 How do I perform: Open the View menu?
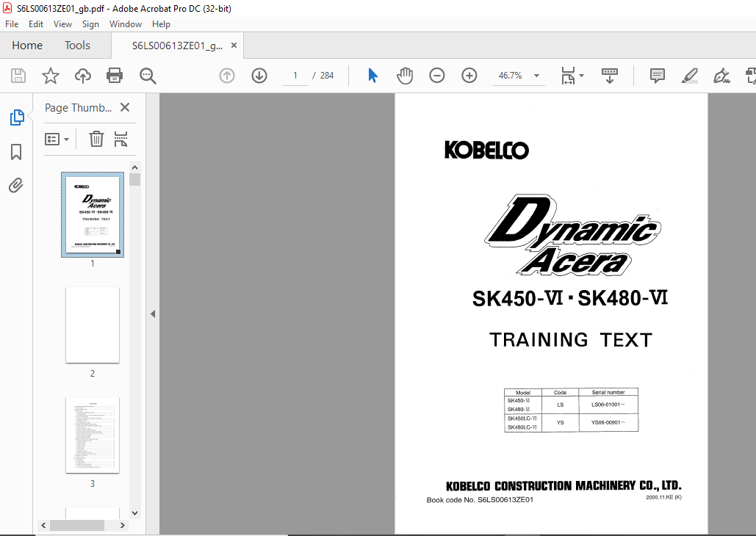(62, 24)
